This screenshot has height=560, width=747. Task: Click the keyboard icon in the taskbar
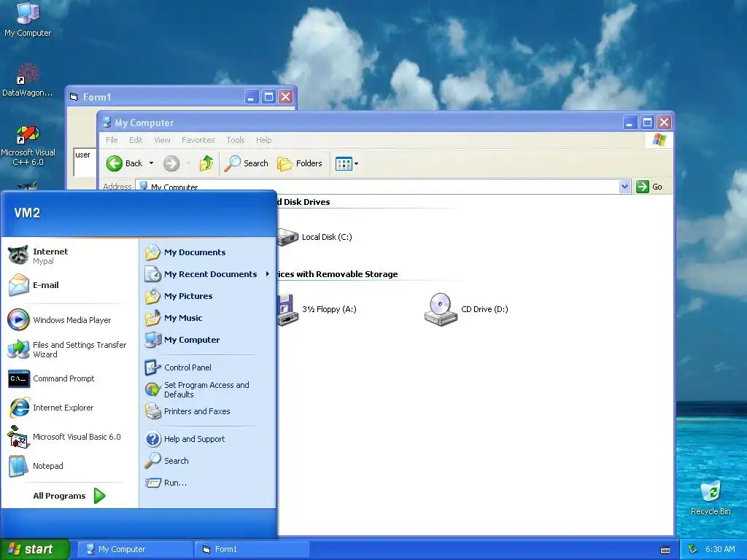point(665,550)
